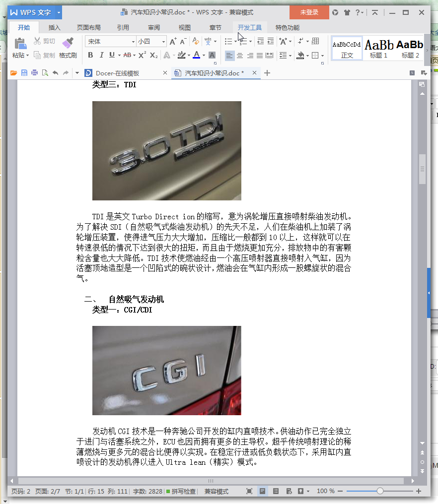Viewport: 438px width, 504px height.
Task: Toggle right text alignment
Action: click(x=250, y=56)
